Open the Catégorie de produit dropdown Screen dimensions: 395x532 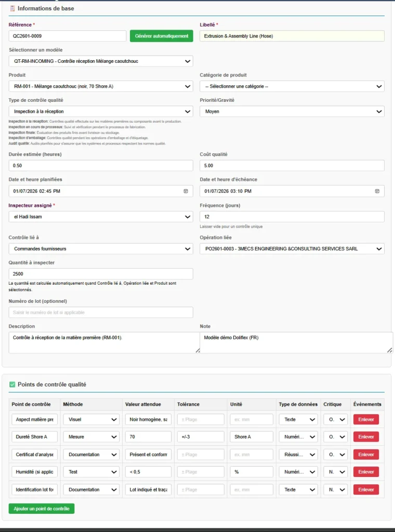(x=293, y=86)
